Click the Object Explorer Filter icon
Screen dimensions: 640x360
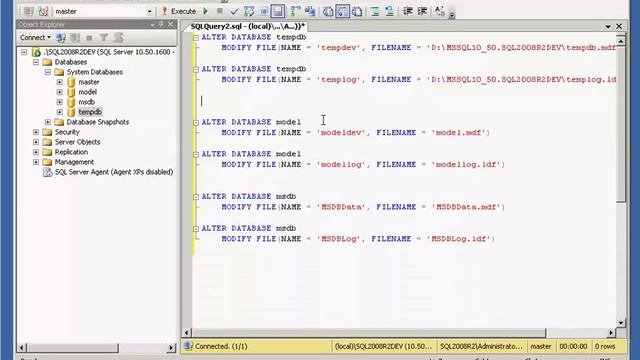pos(104,38)
